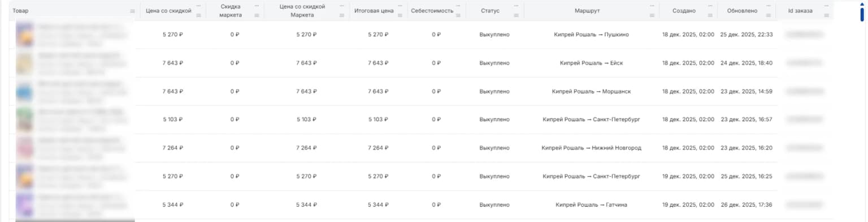Select product thumbnail in the Ейск route row
The height and width of the screenshot is (222, 868).
click(x=25, y=63)
